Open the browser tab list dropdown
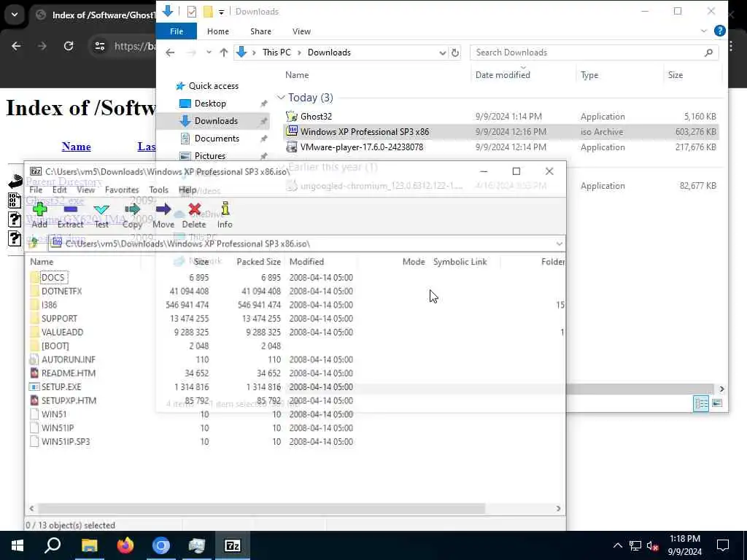 coord(15,15)
